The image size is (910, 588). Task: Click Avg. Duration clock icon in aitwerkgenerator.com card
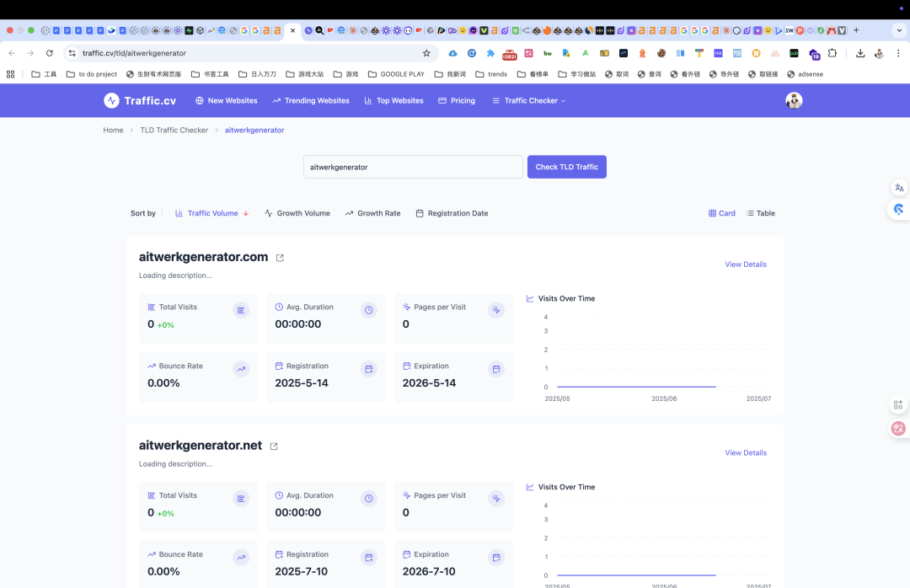(368, 310)
